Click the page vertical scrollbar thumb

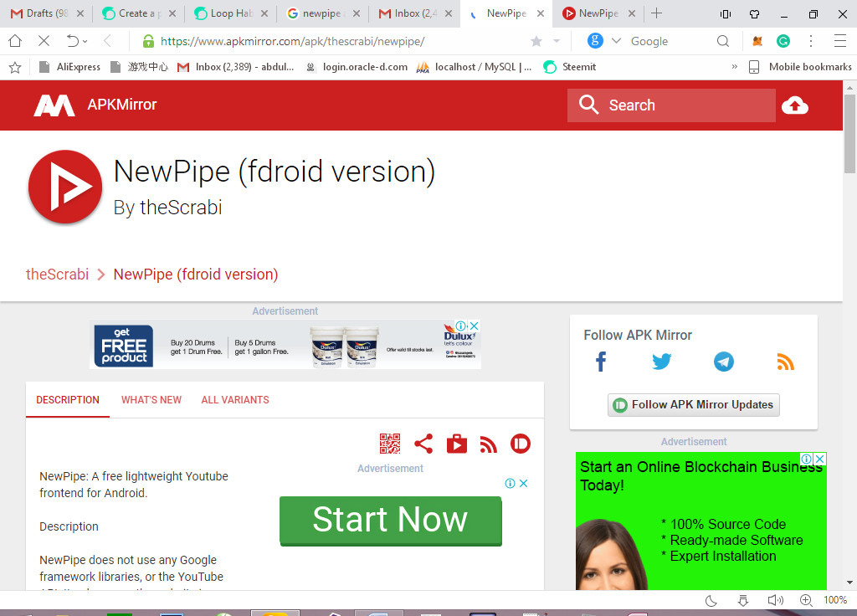(x=849, y=134)
